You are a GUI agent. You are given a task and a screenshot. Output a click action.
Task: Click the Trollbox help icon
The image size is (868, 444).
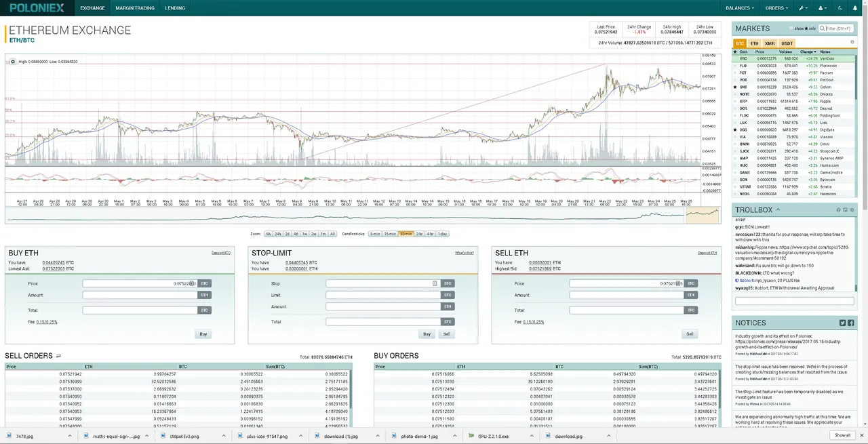[838, 210]
